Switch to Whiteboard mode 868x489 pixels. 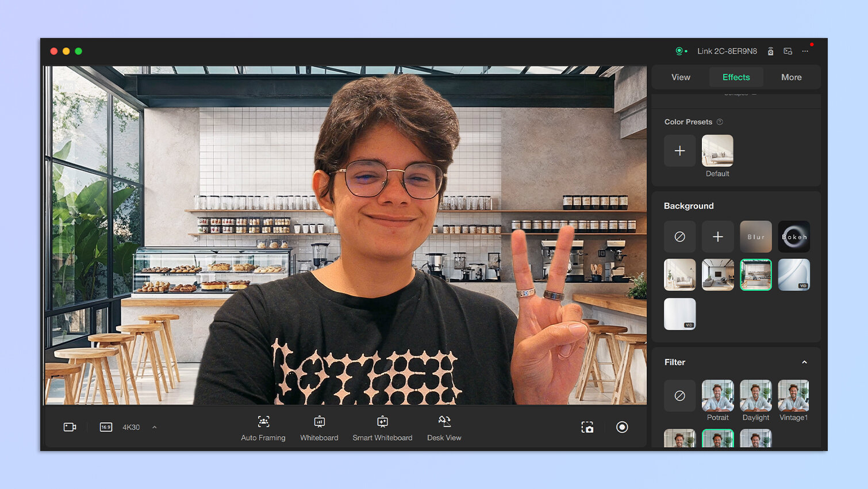[319, 429]
